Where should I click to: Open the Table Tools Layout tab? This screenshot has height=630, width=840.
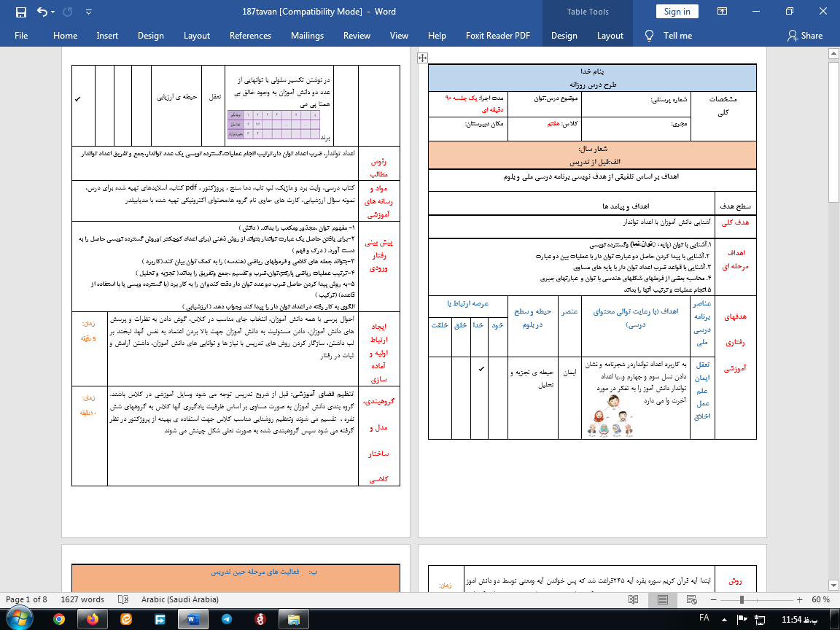click(x=610, y=35)
